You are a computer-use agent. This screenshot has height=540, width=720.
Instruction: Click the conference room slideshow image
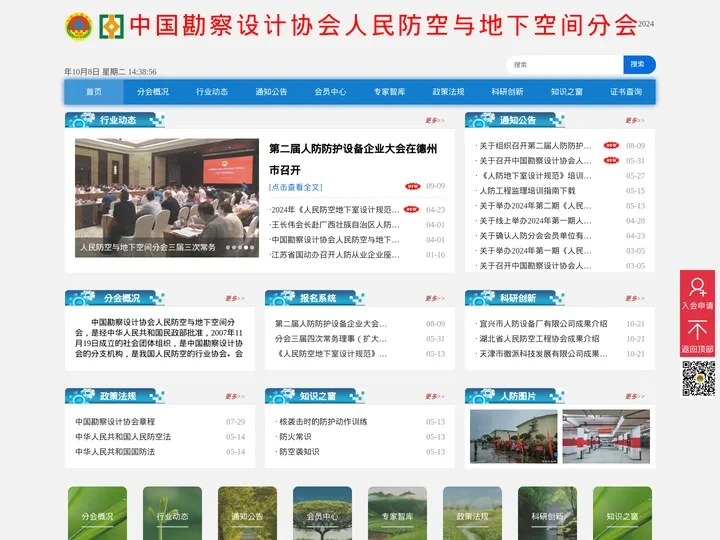[167, 198]
